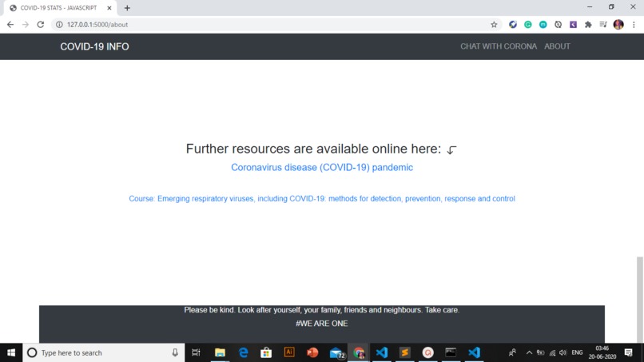Open the blue-white circular extension icon

pyautogui.click(x=513, y=25)
